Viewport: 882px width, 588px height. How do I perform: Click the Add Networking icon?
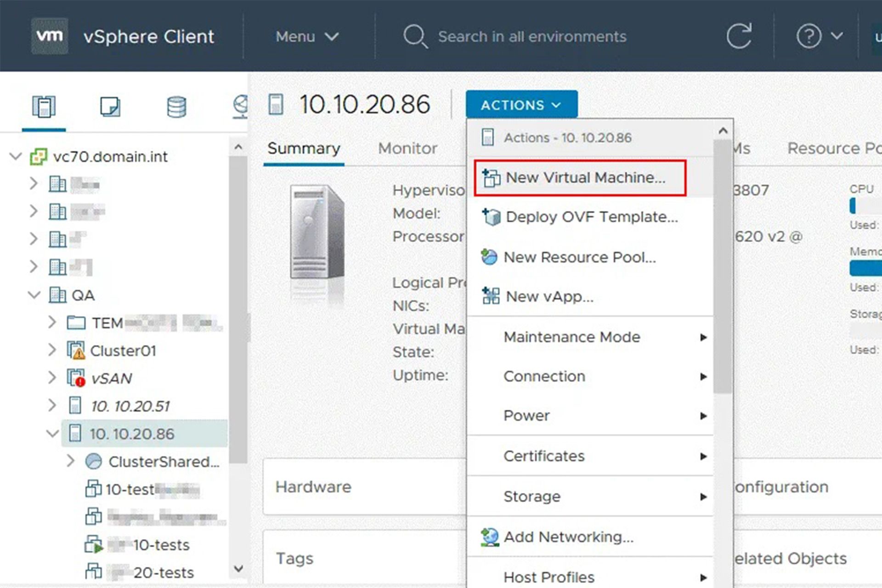pyautogui.click(x=492, y=536)
